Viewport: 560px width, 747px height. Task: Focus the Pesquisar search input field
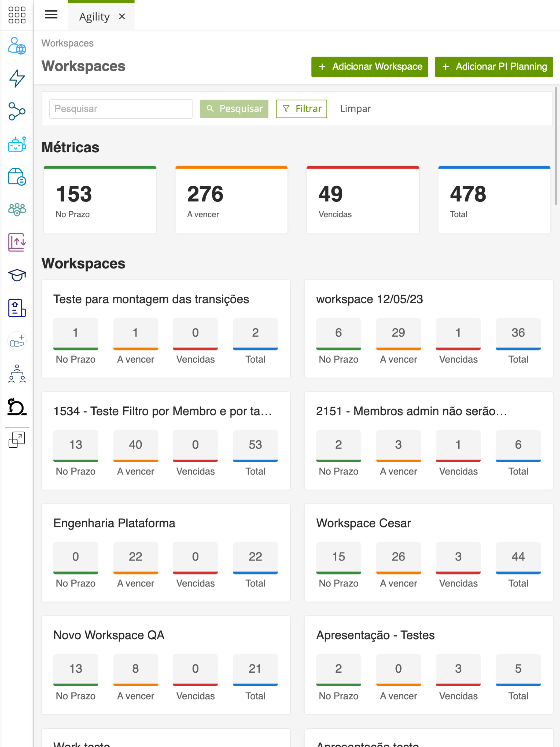121,109
